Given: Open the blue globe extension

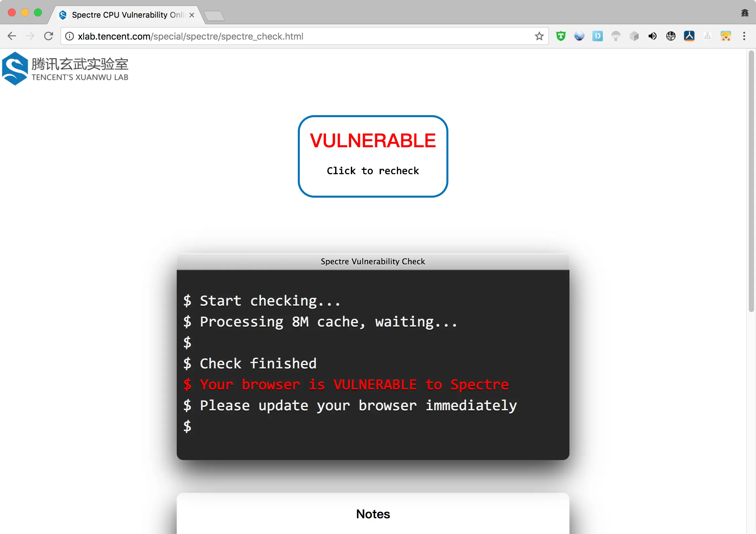Looking at the screenshot, I should (579, 36).
